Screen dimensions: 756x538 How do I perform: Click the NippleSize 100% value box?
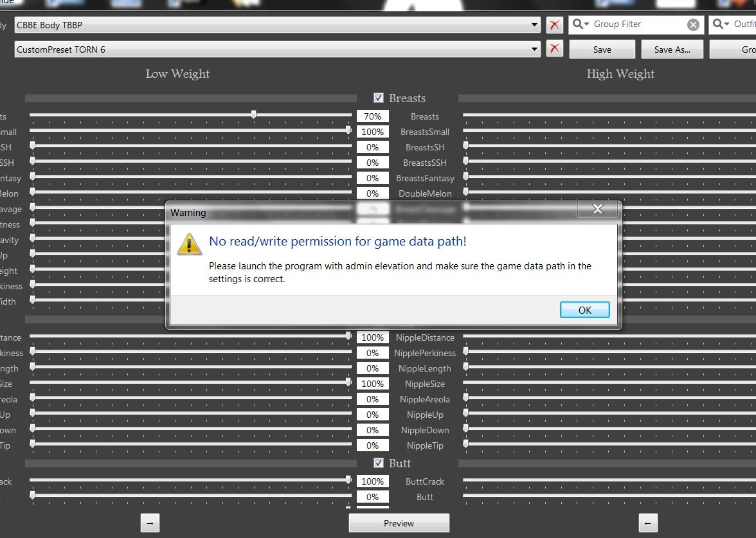[x=373, y=384]
